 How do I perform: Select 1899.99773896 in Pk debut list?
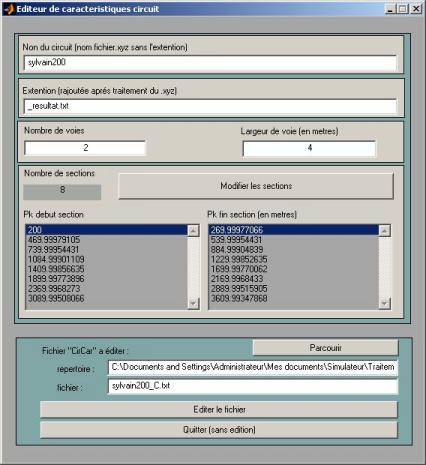pos(107,279)
